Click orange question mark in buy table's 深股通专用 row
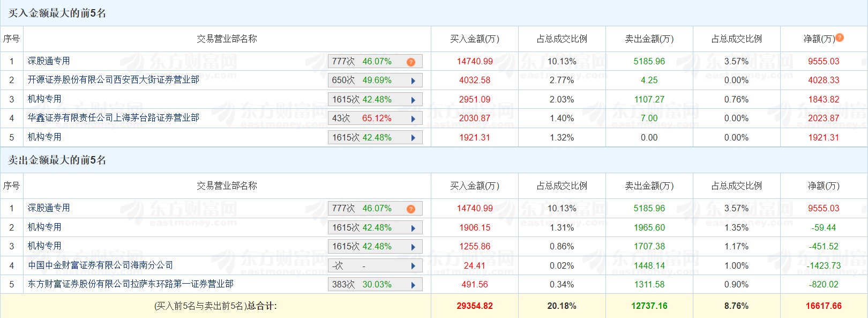 411,62
